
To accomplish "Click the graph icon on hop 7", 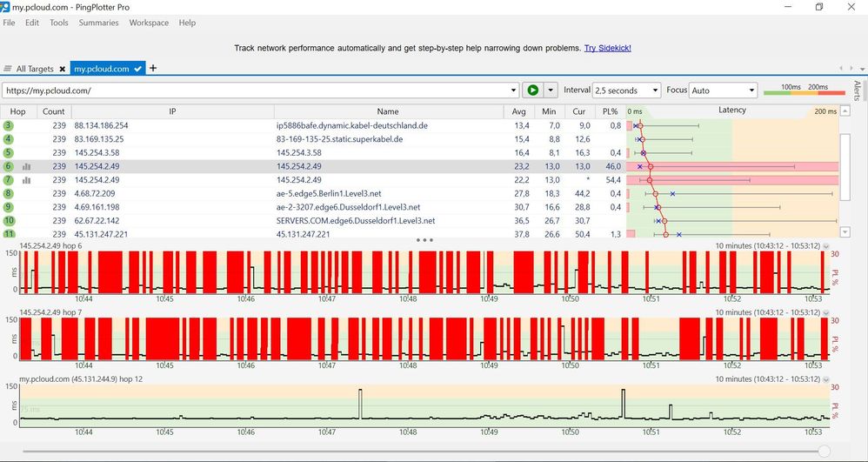I will coord(26,180).
